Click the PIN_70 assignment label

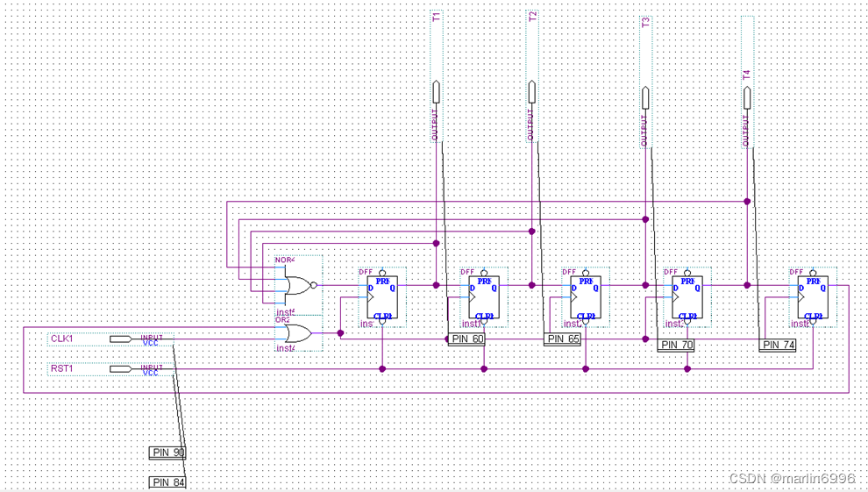pyautogui.click(x=676, y=346)
